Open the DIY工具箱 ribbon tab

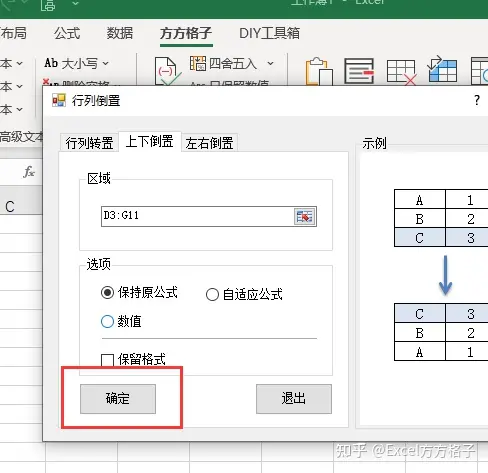(x=269, y=33)
